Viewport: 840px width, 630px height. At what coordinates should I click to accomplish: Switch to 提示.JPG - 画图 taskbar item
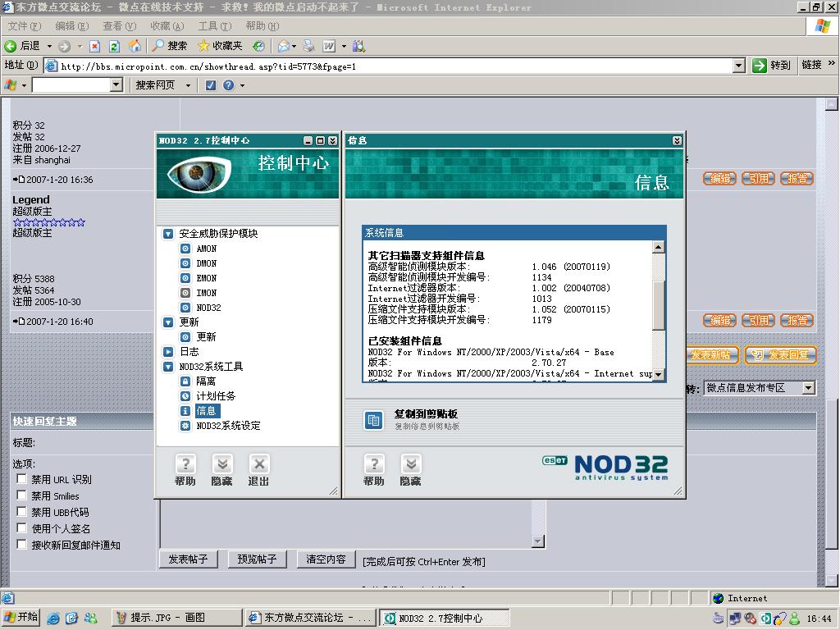(x=177, y=618)
